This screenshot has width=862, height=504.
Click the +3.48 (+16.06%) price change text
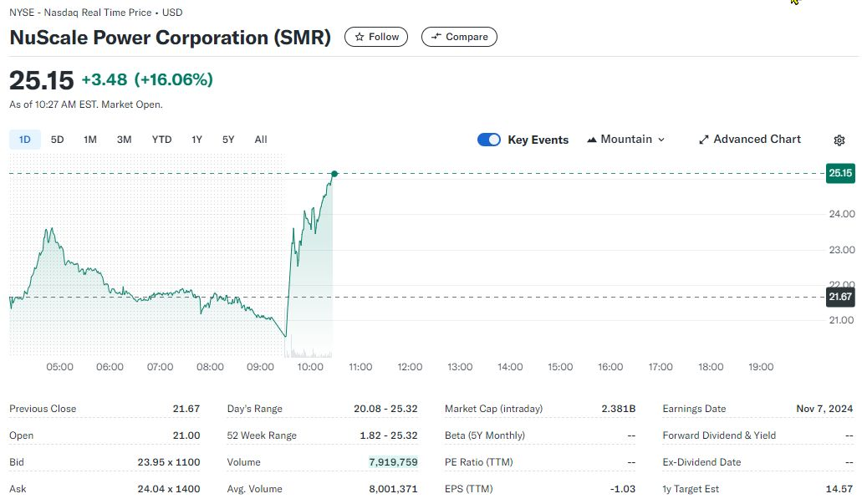(147, 79)
